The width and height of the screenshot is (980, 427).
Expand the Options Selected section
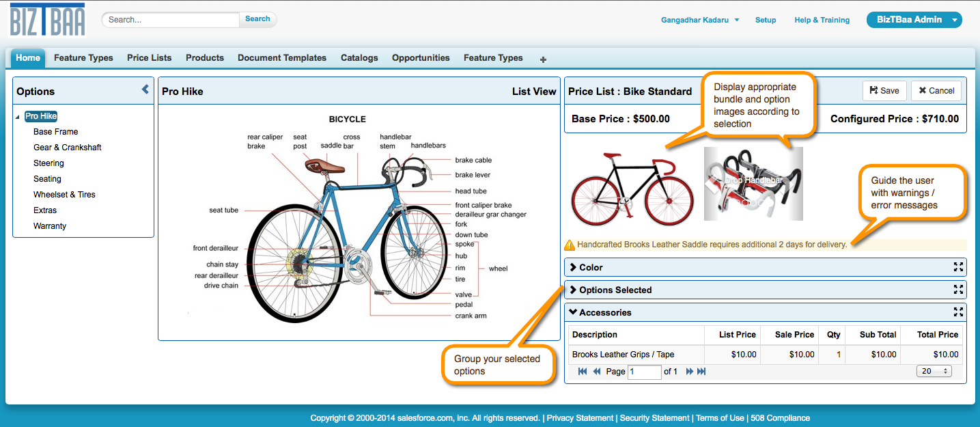[573, 290]
